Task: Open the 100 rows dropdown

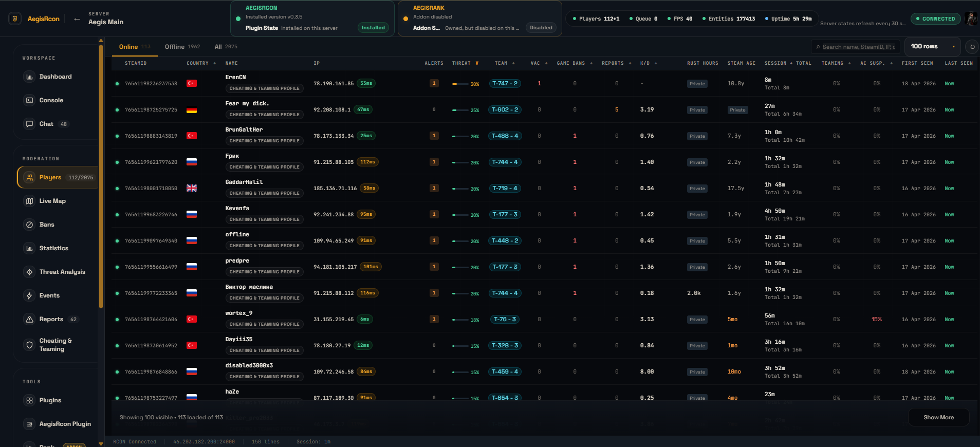Action: 932,46
